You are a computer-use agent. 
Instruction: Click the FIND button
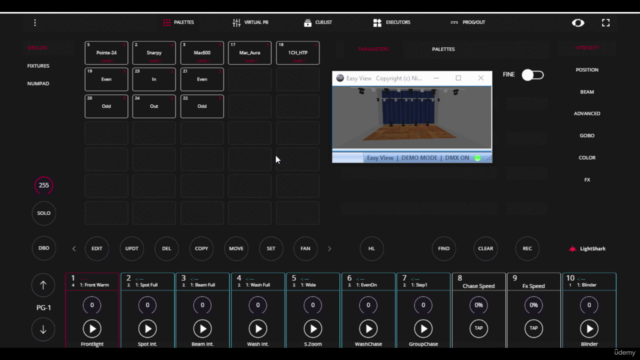(x=444, y=249)
